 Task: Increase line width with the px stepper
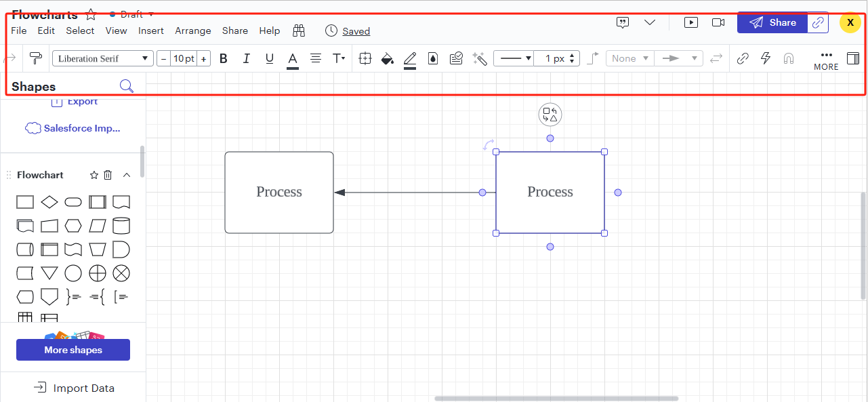[571, 55]
